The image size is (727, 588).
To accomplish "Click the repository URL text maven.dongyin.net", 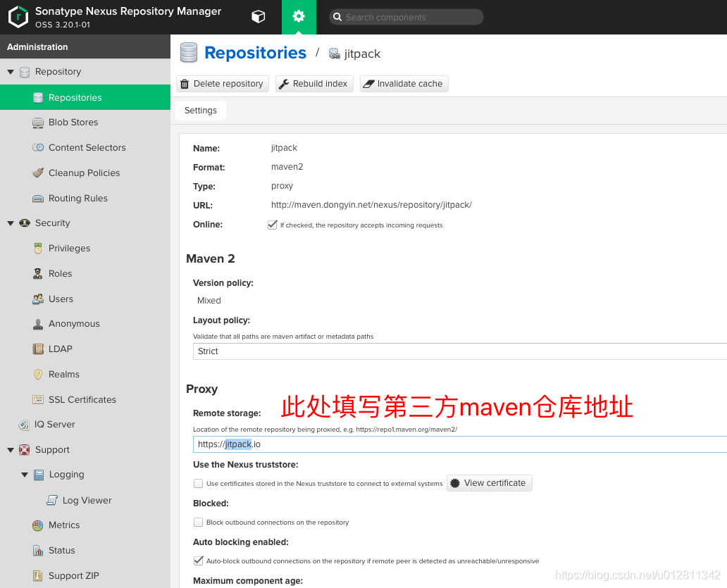I will [x=371, y=205].
